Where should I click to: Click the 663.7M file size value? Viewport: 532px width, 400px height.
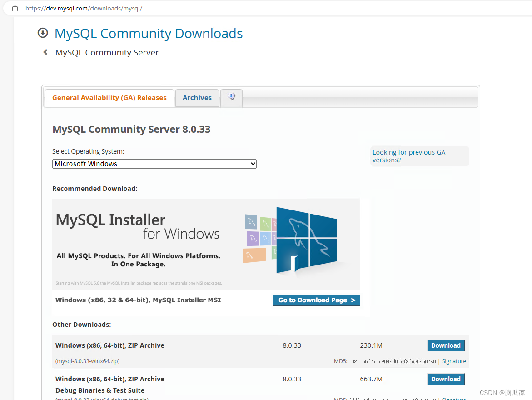click(371, 379)
